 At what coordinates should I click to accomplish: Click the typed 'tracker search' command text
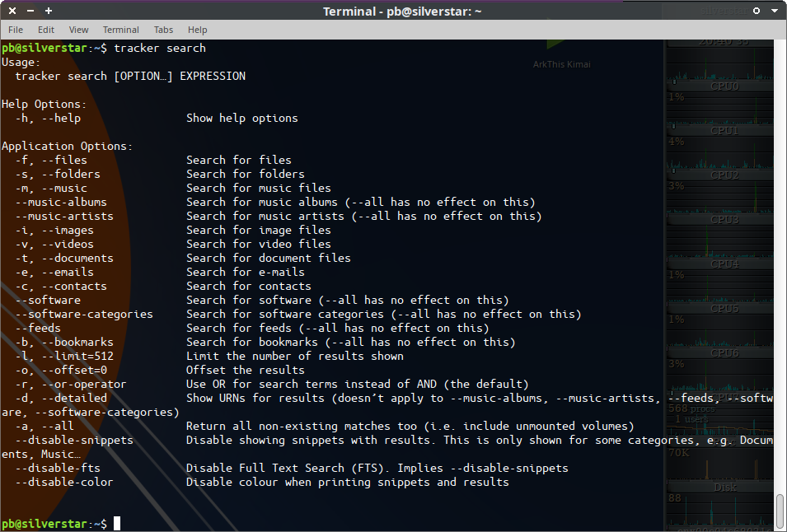pos(160,48)
